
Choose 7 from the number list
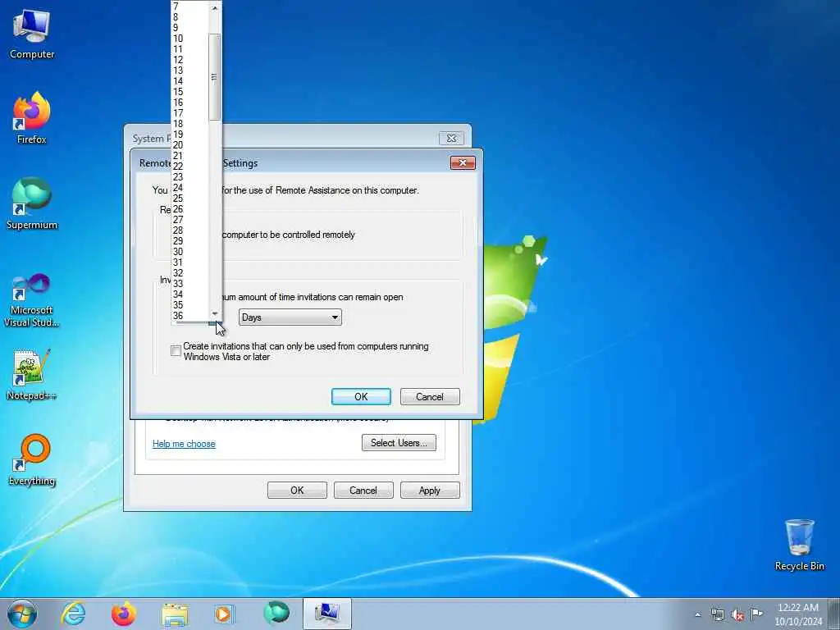(189, 7)
